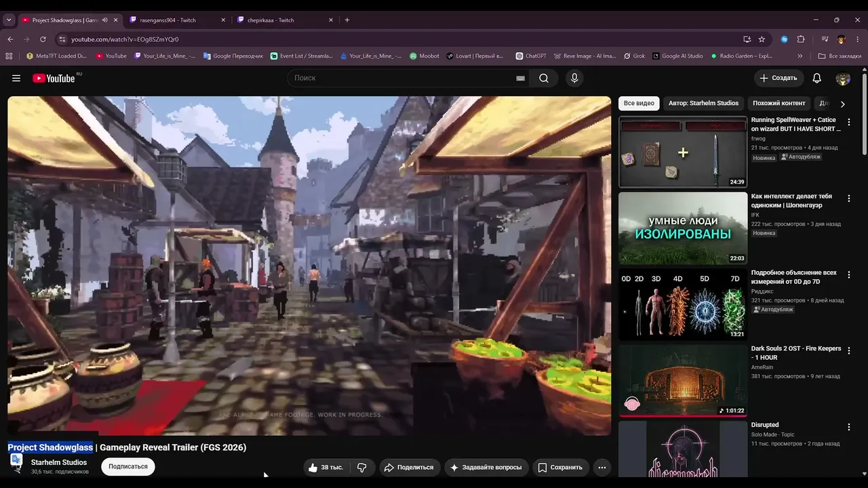Open the account avatar menu on YouTube
The width and height of the screenshot is (868, 488).
click(843, 78)
